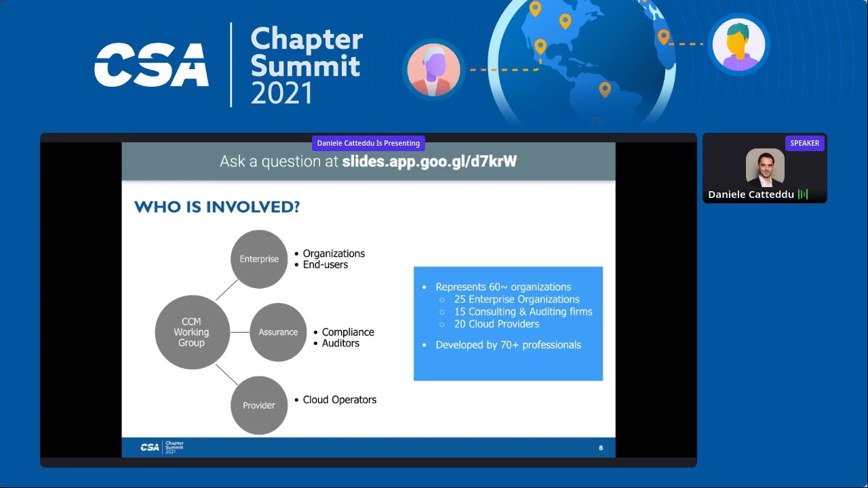Click the "25 Enterprise Organizations" line
The height and width of the screenshot is (488, 868).
point(517,299)
